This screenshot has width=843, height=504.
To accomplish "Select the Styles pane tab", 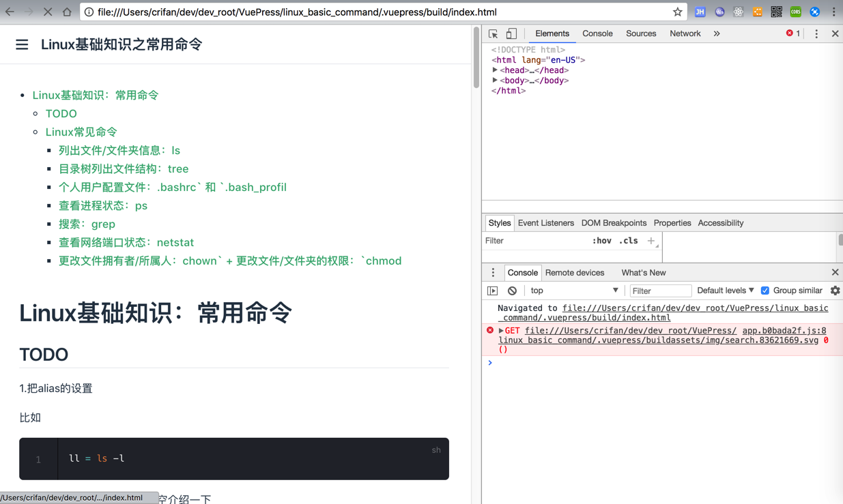I will click(x=499, y=223).
